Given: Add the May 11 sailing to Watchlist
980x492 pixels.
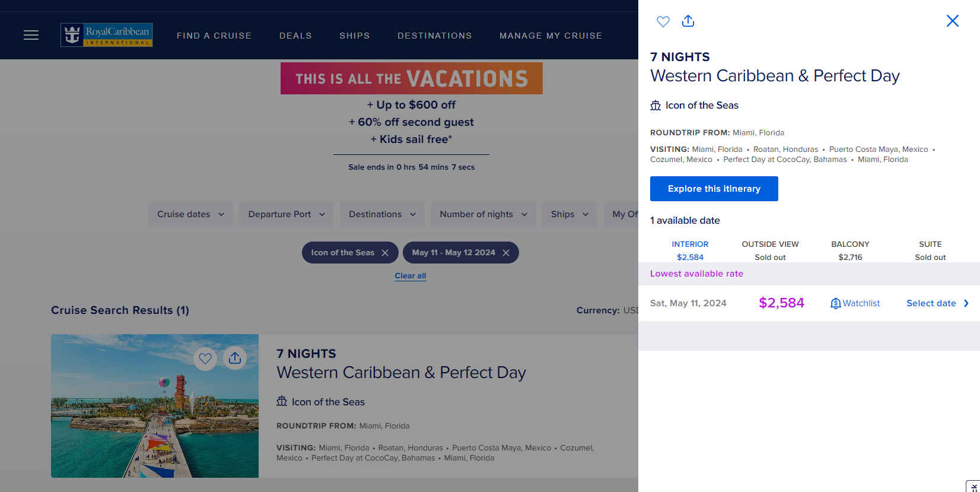Looking at the screenshot, I should 855,303.
